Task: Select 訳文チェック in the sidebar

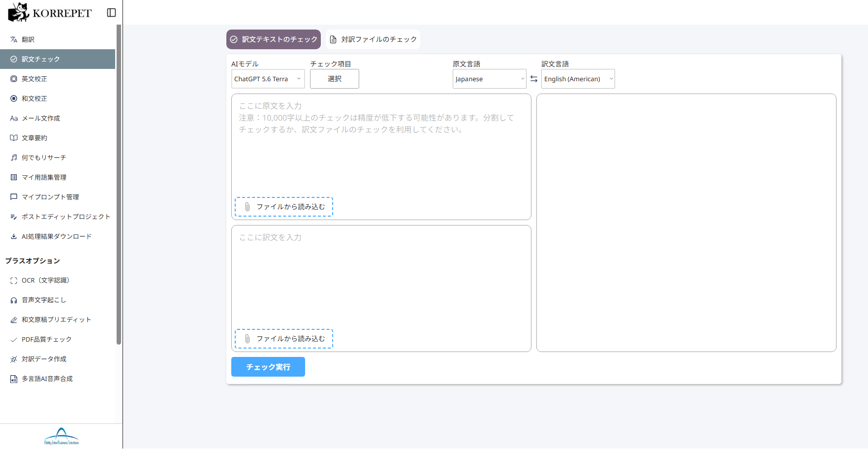Action: click(x=58, y=59)
